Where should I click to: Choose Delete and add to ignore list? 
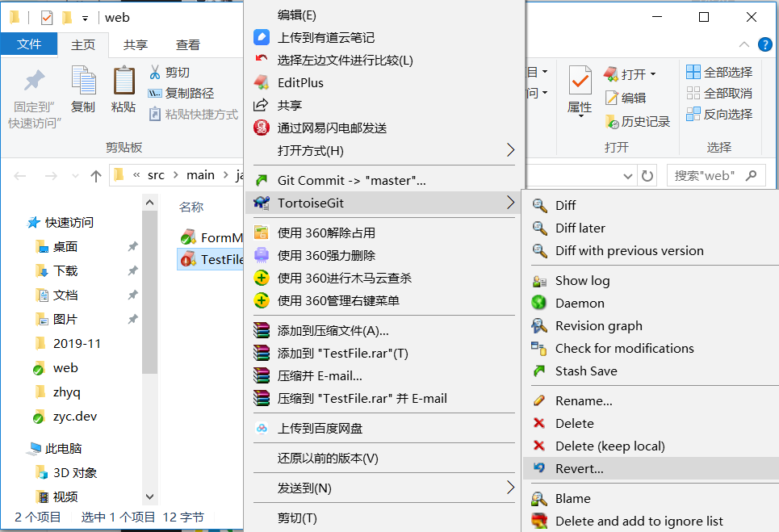pyautogui.click(x=639, y=521)
